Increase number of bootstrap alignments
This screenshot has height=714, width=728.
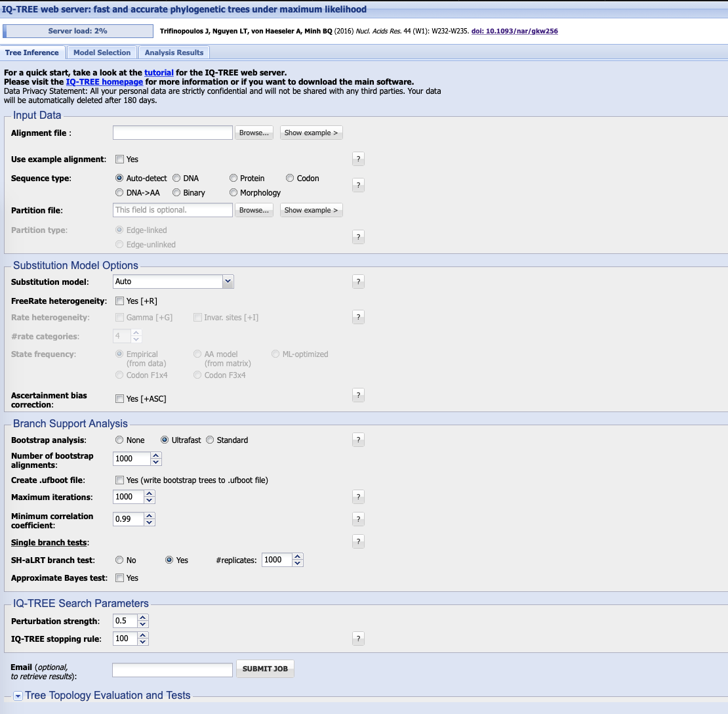click(156, 455)
